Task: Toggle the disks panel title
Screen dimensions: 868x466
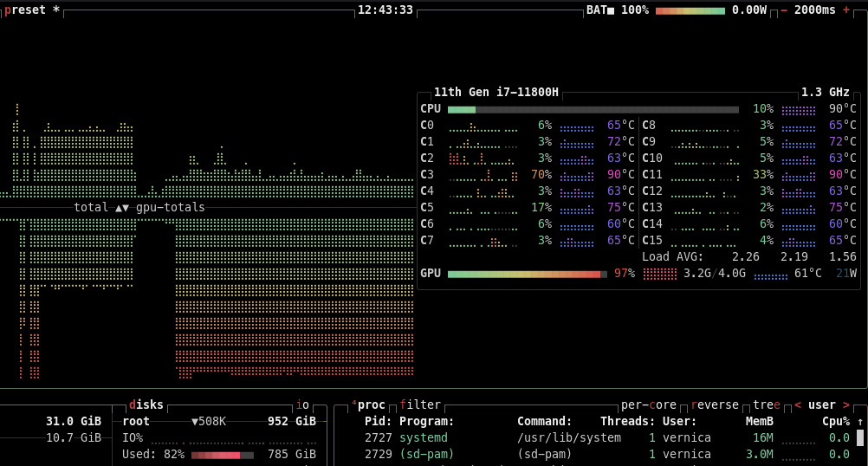Action: pyautogui.click(x=146, y=405)
